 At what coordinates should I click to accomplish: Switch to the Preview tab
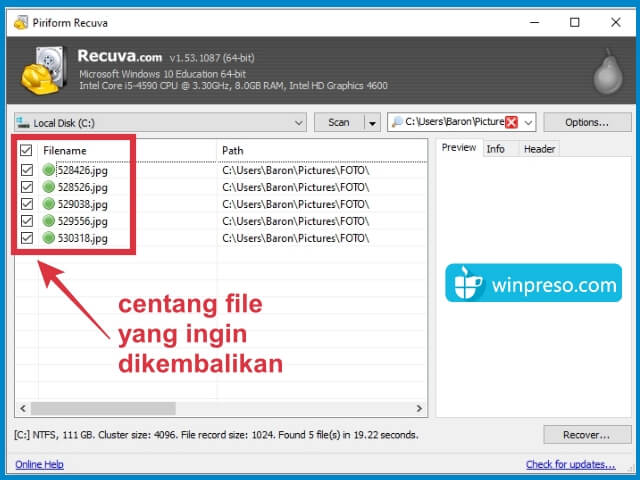coord(459,148)
